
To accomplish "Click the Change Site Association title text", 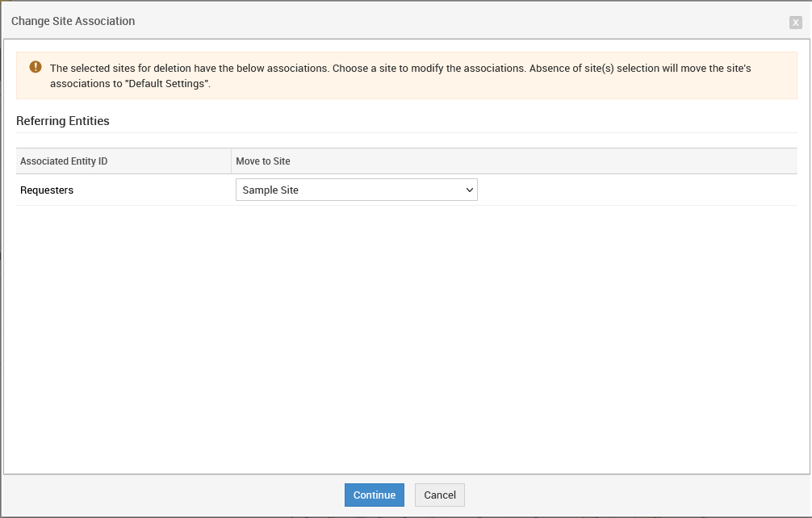I will tap(73, 21).
